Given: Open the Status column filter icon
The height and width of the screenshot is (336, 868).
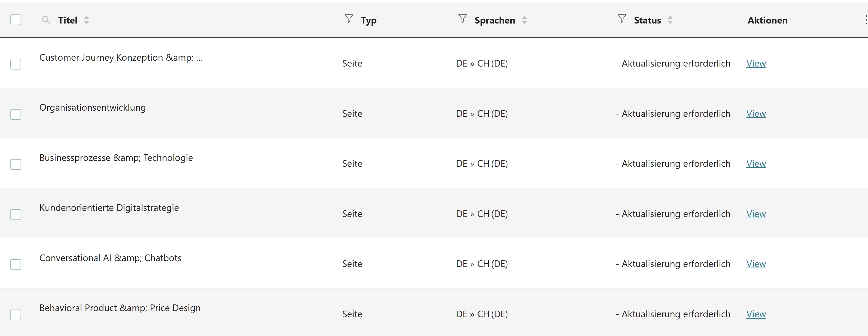Looking at the screenshot, I should (x=622, y=19).
